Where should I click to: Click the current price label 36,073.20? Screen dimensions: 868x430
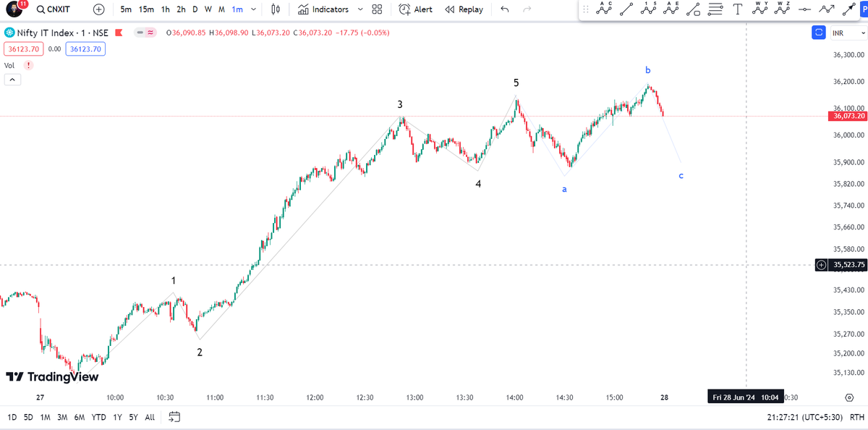(x=848, y=116)
